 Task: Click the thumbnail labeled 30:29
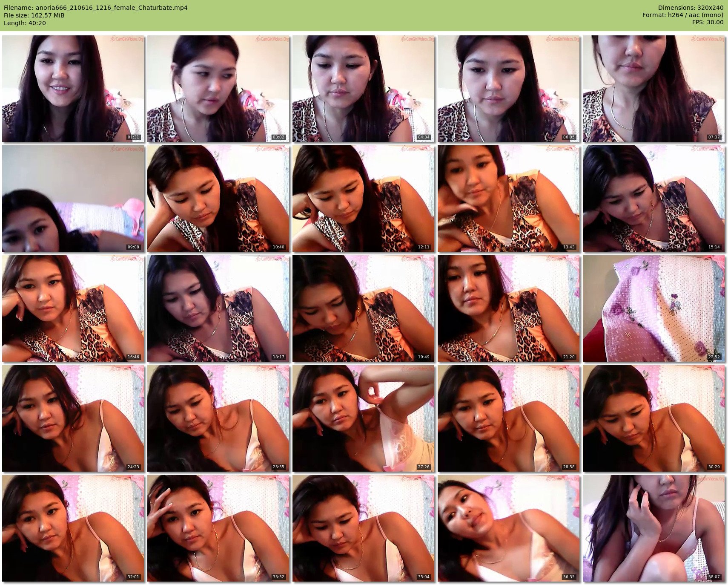(654, 418)
